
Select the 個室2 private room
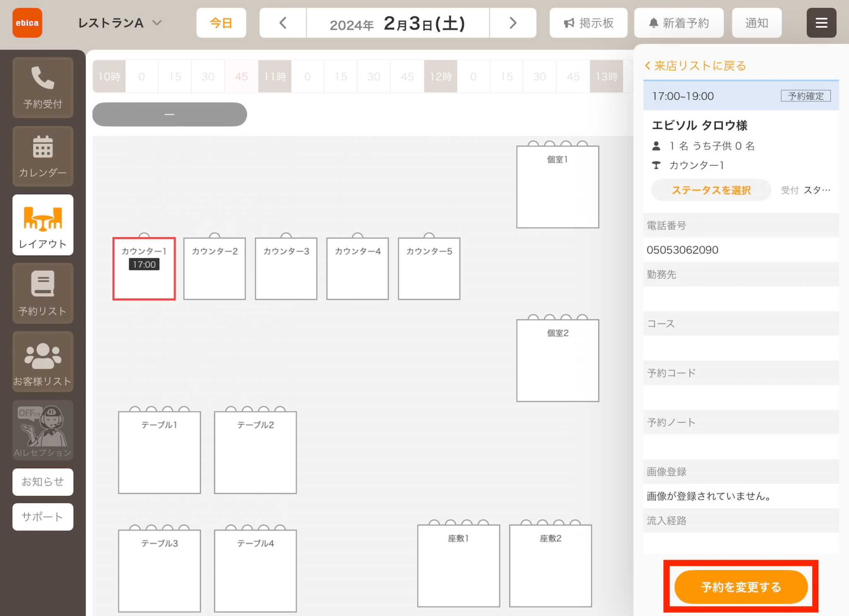558,360
